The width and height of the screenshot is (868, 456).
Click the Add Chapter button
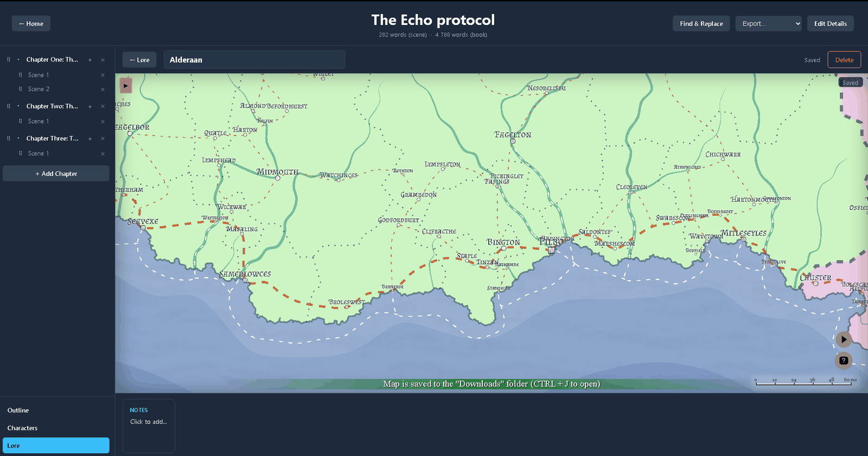pos(56,174)
